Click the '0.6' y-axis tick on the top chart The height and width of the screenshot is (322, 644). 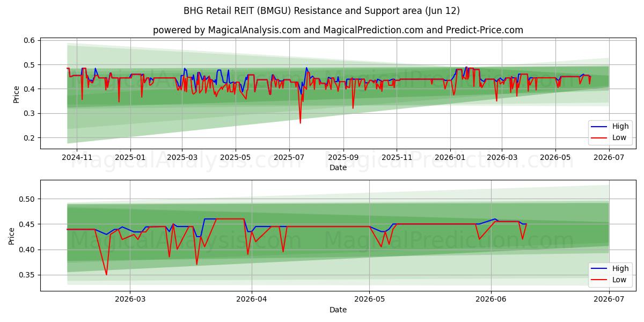(30, 40)
